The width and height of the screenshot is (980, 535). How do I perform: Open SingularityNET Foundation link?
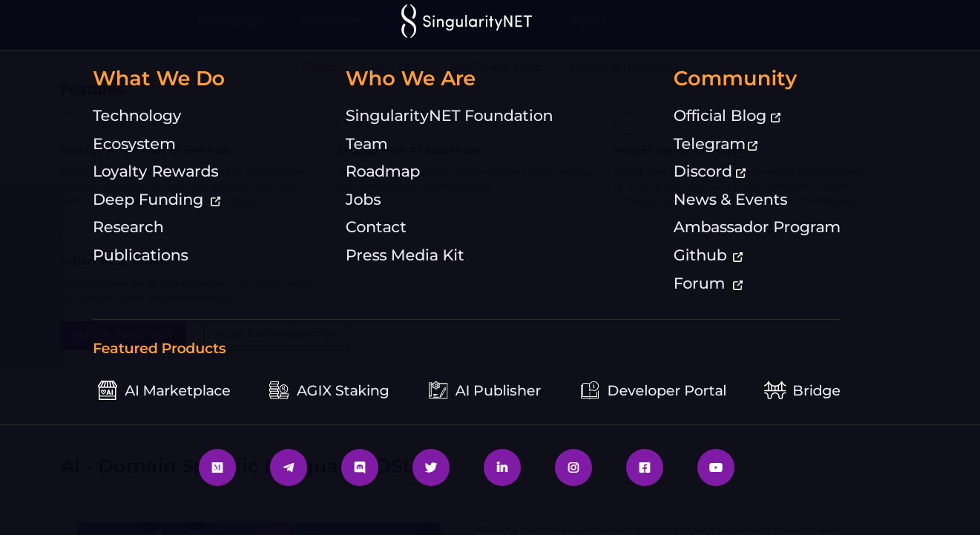(449, 116)
